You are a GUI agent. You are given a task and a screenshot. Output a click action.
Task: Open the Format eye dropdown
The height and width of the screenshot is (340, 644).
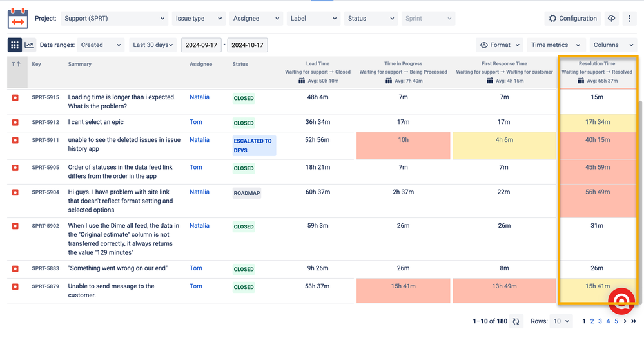501,45
